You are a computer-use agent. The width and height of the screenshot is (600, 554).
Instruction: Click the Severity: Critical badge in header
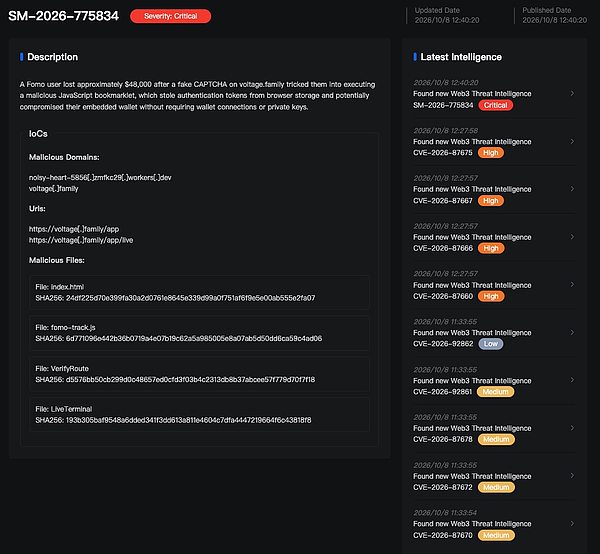170,16
